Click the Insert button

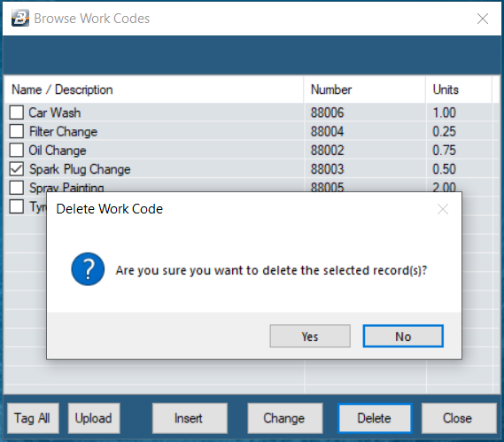190,418
